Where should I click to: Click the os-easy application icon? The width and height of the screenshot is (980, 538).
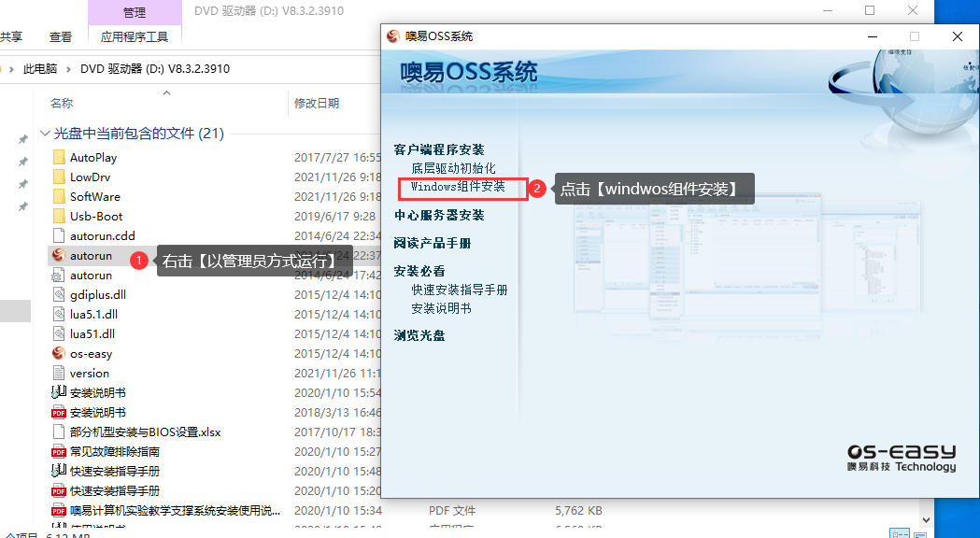pos(58,353)
